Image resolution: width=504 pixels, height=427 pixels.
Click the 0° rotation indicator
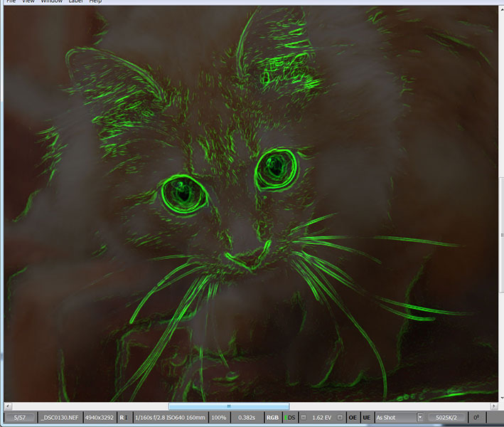[x=476, y=417]
